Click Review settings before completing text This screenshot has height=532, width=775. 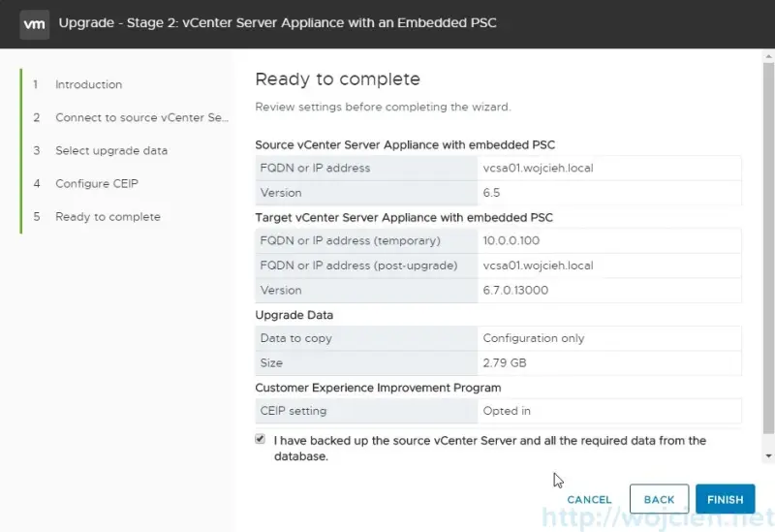coord(383,107)
